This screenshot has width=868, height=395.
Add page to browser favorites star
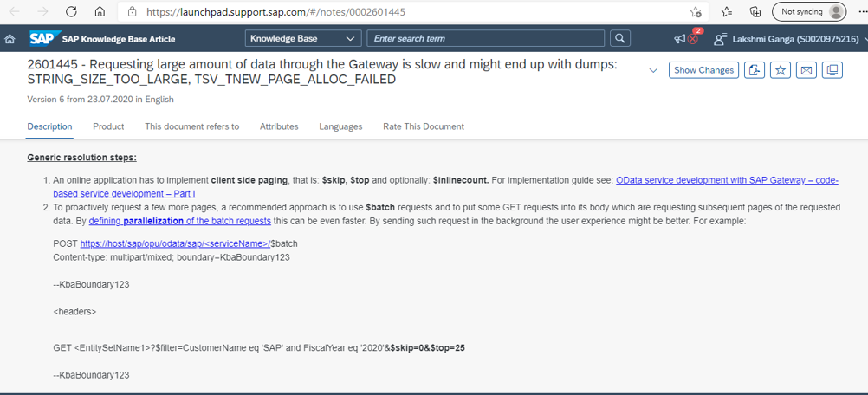click(x=696, y=11)
